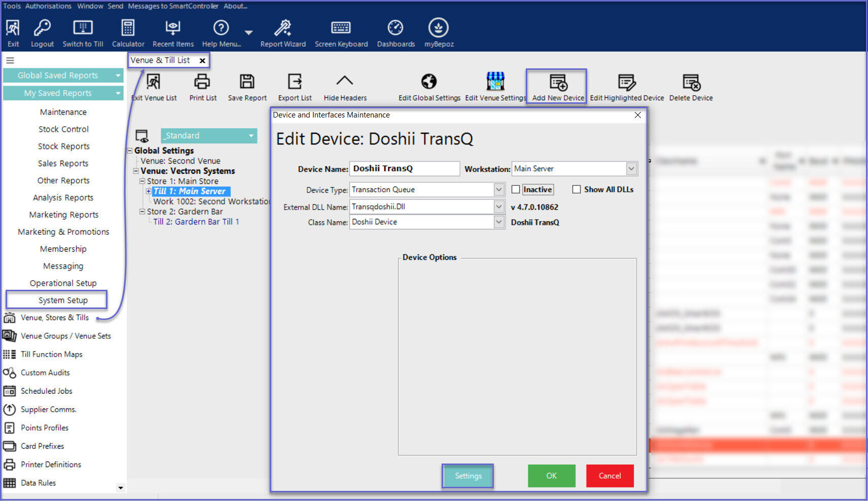Open the Workstation dropdown
This screenshot has height=501, width=868.
click(x=631, y=169)
